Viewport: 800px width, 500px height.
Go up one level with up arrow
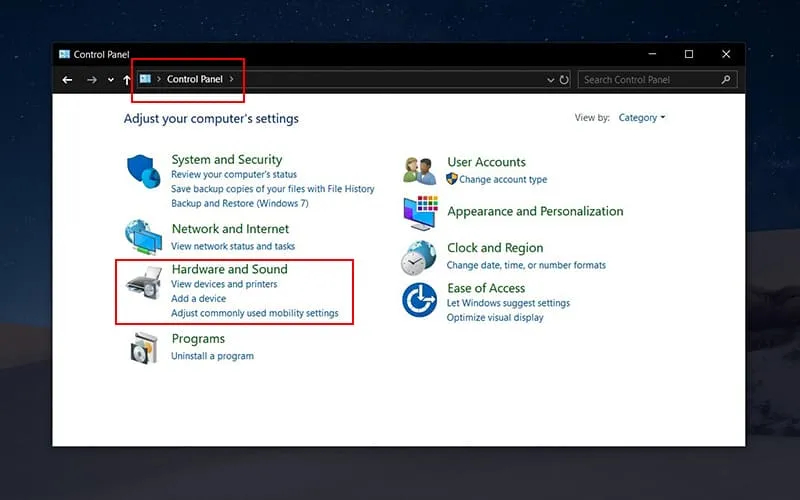[x=127, y=80]
